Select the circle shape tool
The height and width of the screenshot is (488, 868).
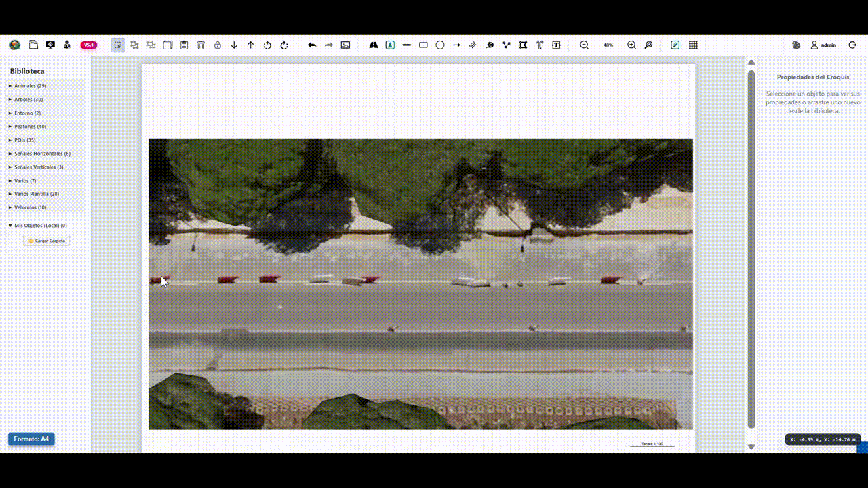coord(440,45)
